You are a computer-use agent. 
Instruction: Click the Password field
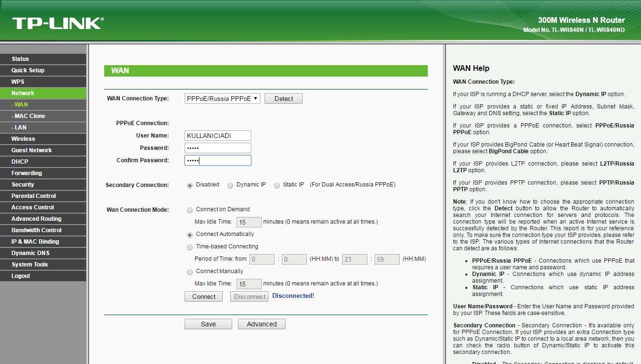tap(218, 148)
